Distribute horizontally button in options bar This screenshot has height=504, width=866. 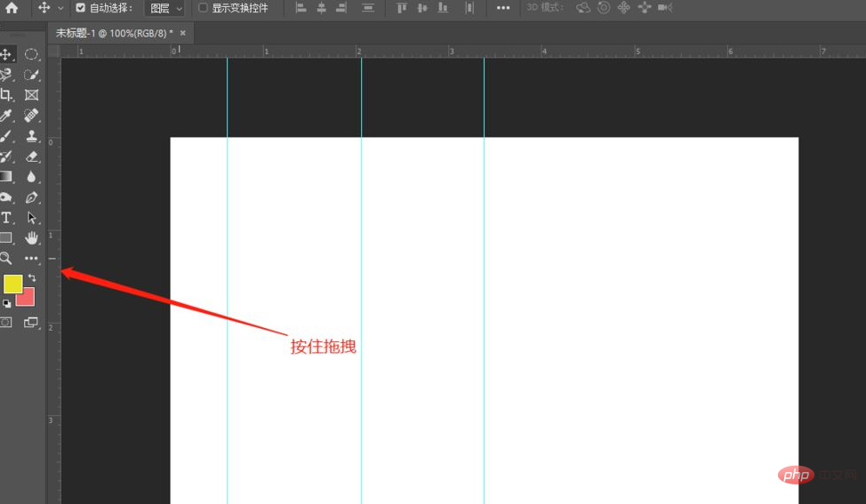click(x=469, y=8)
